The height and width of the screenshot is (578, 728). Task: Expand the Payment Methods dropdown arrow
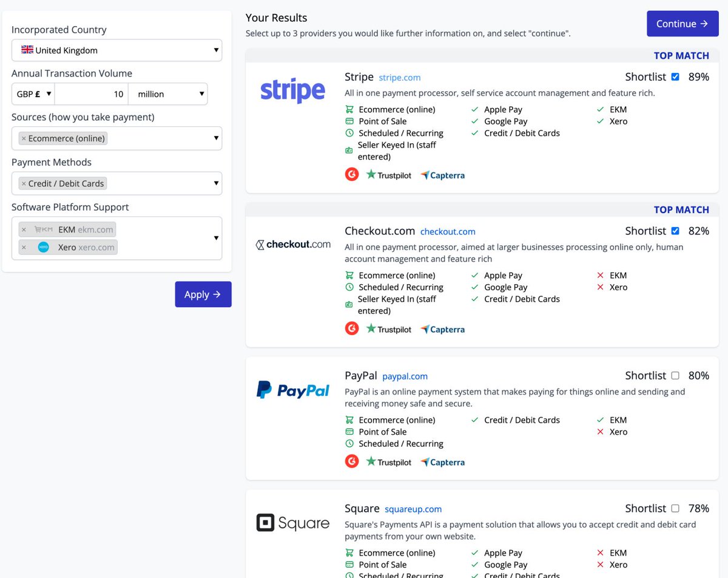(x=216, y=183)
